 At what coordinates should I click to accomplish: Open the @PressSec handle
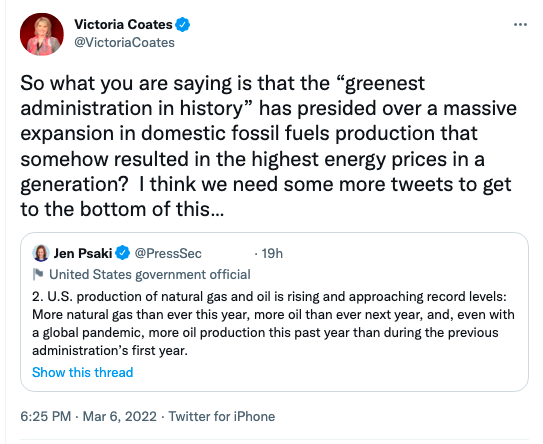168,254
